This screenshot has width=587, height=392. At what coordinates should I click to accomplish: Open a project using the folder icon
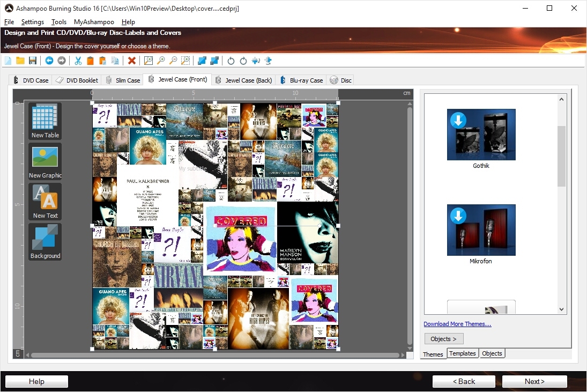[20, 61]
